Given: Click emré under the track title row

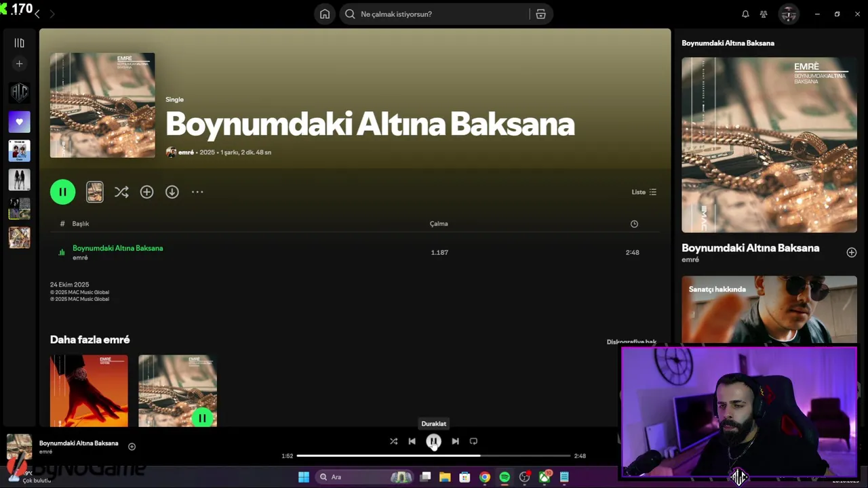Looking at the screenshot, I should point(80,258).
